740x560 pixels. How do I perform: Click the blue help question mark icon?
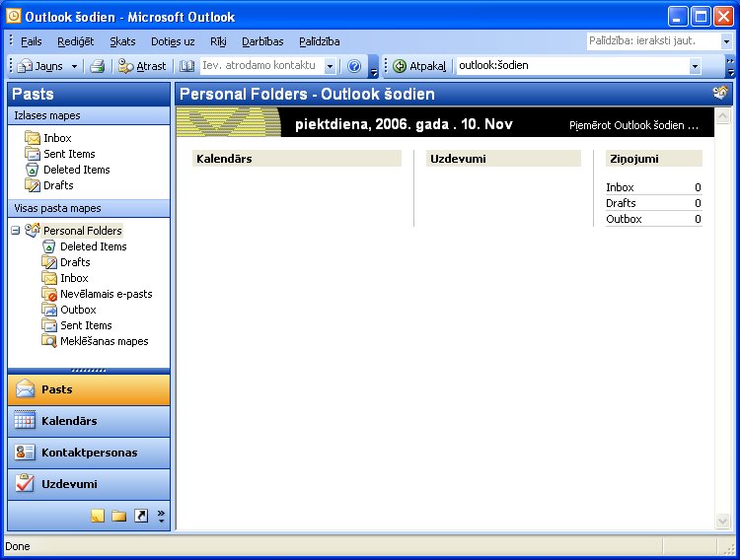[354, 66]
